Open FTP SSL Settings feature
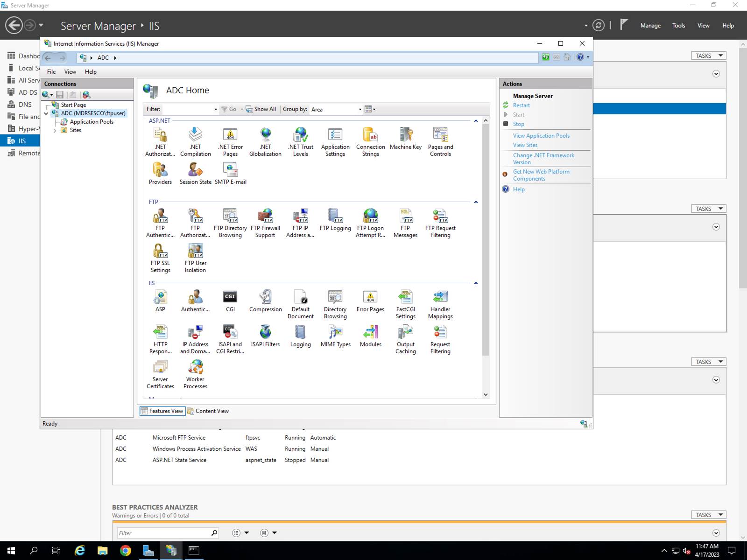The image size is (747, 560). (x=160, y=259)
